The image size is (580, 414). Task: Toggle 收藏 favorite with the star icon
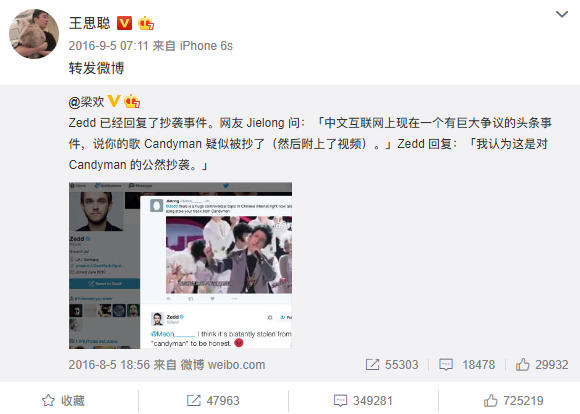63,401
